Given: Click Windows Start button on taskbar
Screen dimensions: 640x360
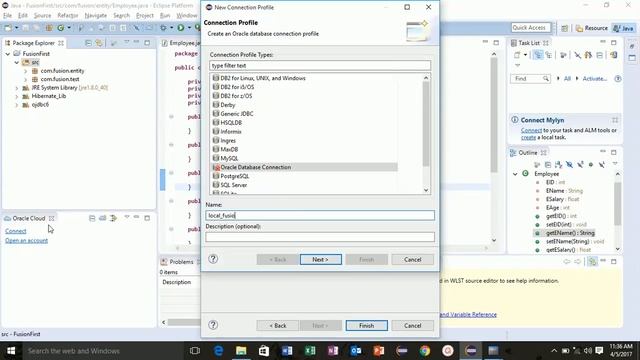Looking at the screenshot, I should pos(11,351).
